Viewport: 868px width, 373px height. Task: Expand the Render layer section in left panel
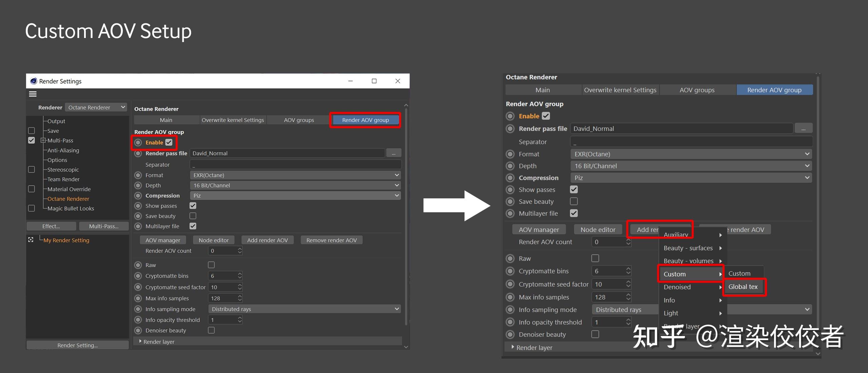pos(140,341)
